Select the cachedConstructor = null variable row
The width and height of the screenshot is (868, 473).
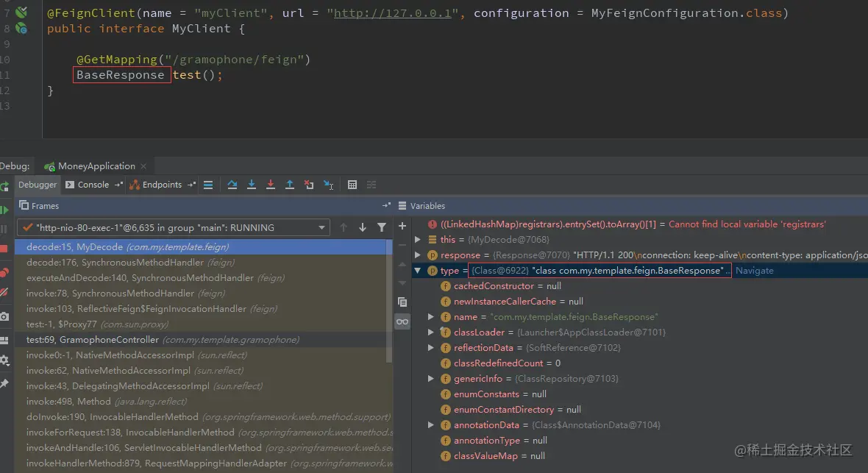pos(640,286)
